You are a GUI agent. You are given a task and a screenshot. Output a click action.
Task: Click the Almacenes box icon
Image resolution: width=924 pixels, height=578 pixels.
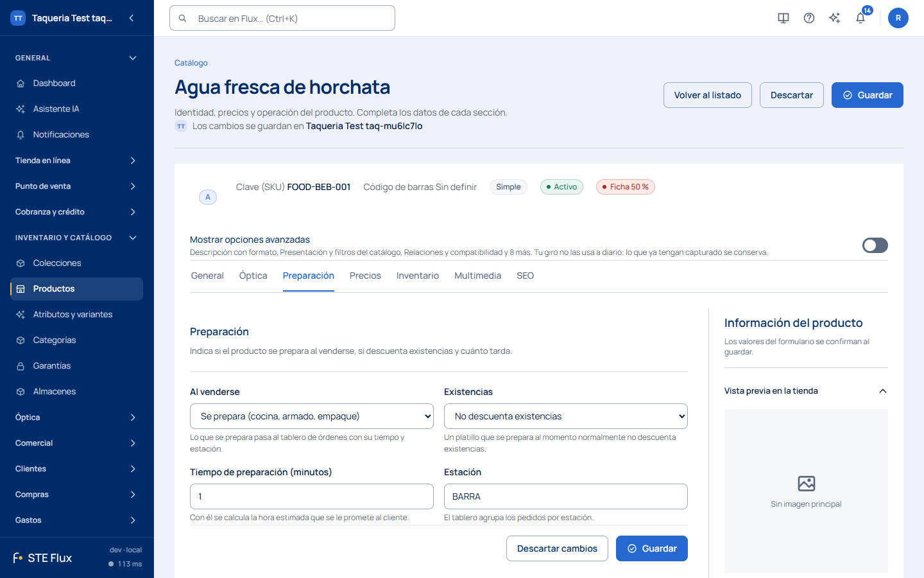pyautogui.click(x=21, y=392)
